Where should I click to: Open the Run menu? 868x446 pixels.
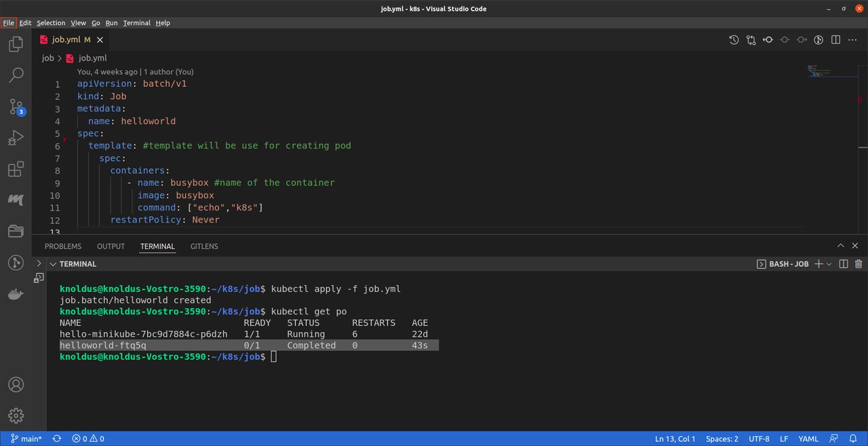coord(112,23)
